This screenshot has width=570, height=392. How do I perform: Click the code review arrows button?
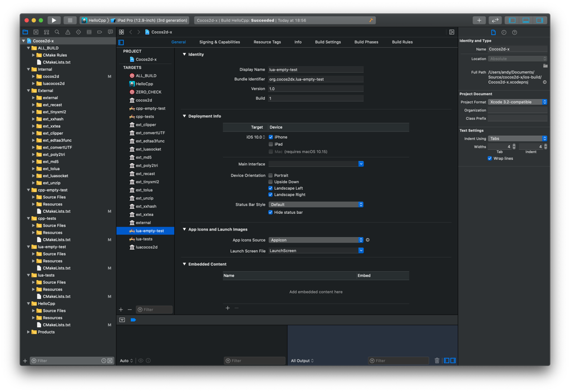pyautogui.click(x=495, y=20)
